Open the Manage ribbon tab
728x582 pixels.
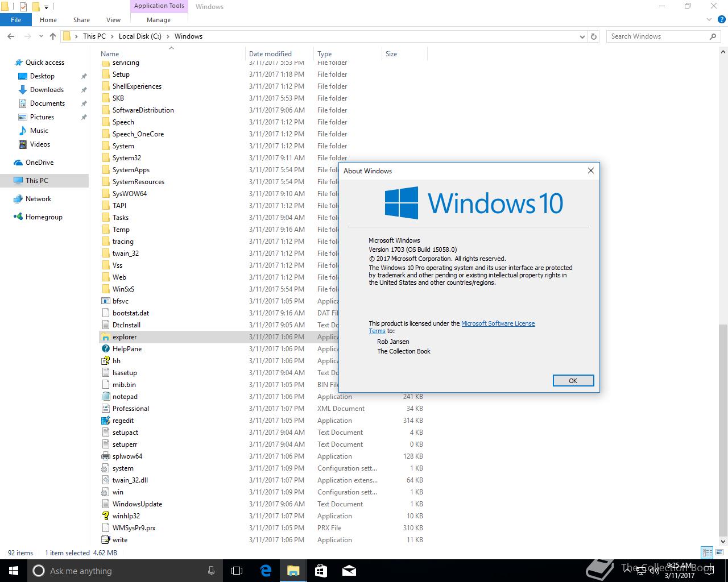[159, 20]
